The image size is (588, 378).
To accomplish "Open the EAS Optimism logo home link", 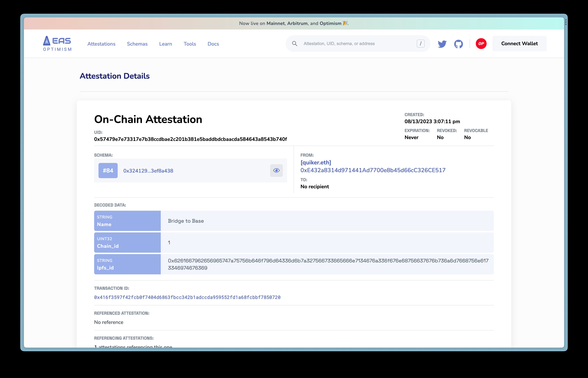I will [x=57, y=44].
